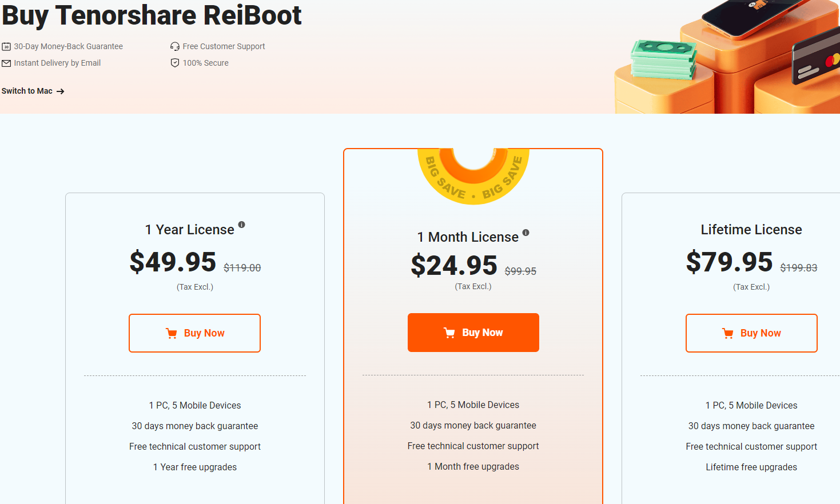Select the Lifetime License heading

pos(751,230)
